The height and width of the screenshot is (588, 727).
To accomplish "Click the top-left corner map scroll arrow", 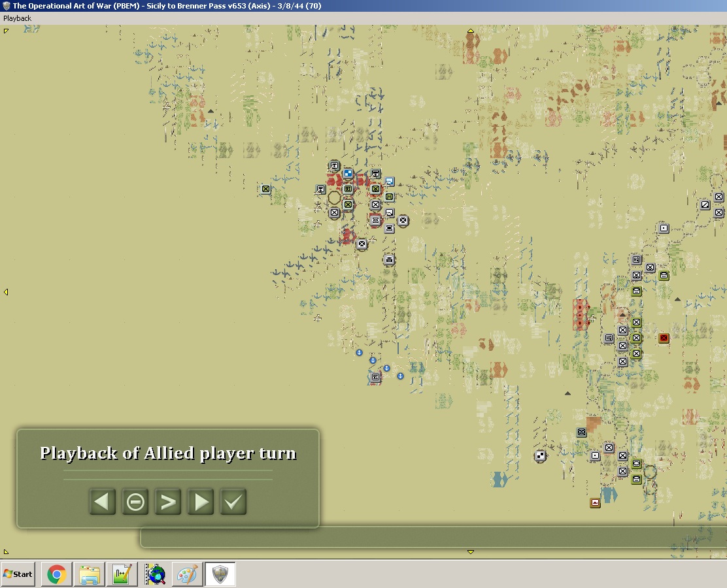I will tap(6, 31).
